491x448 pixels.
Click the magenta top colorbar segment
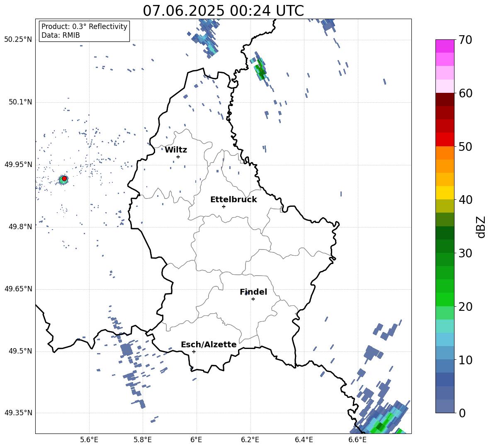click(x=445, y=46)
